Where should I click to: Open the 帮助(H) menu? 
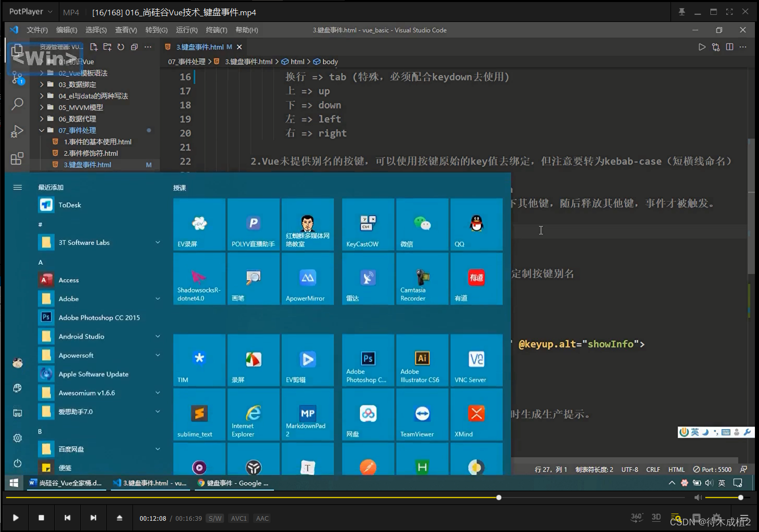click(247, 30)
